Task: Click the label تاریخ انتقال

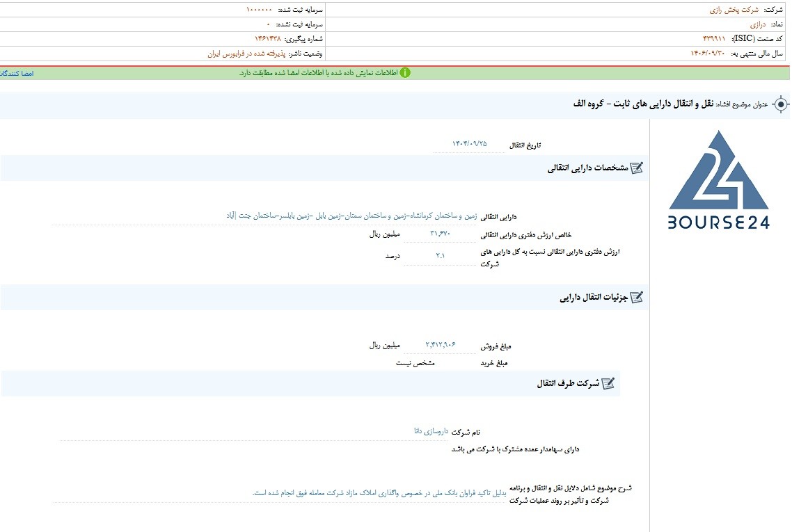Action: pos(525,145)
